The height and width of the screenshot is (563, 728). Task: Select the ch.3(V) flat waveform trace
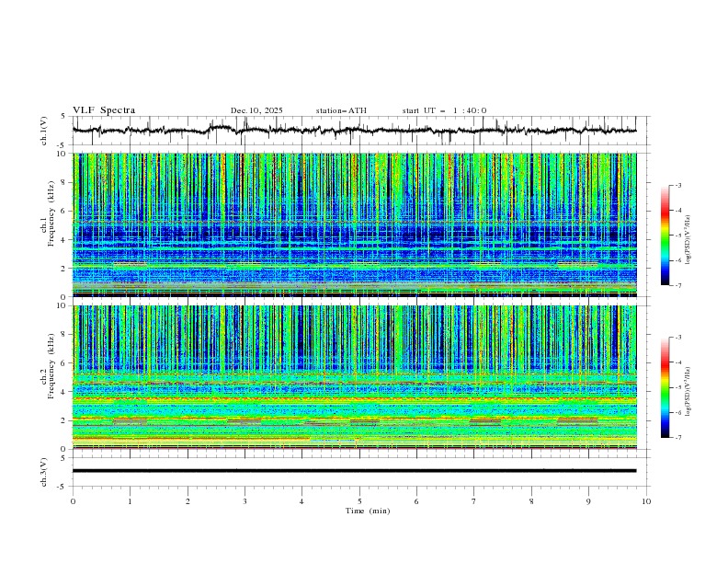click(x=358, y=471)
